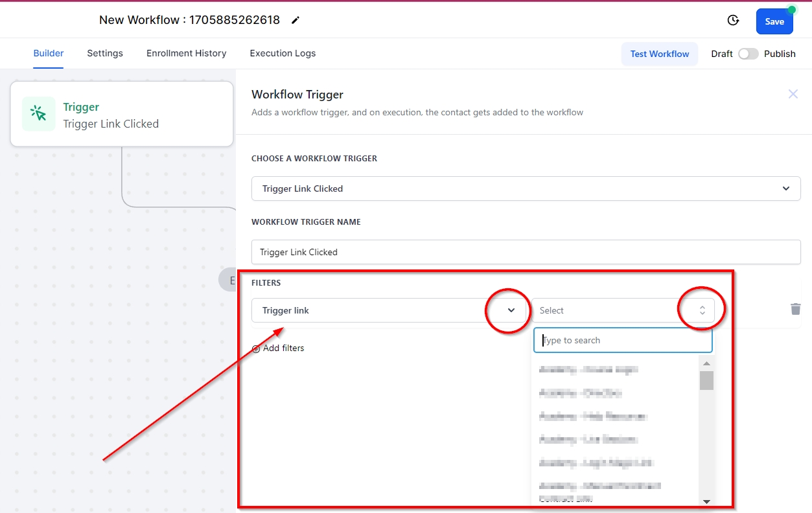
Task: Click Add filters link
Action: click(x=283, y=348)
